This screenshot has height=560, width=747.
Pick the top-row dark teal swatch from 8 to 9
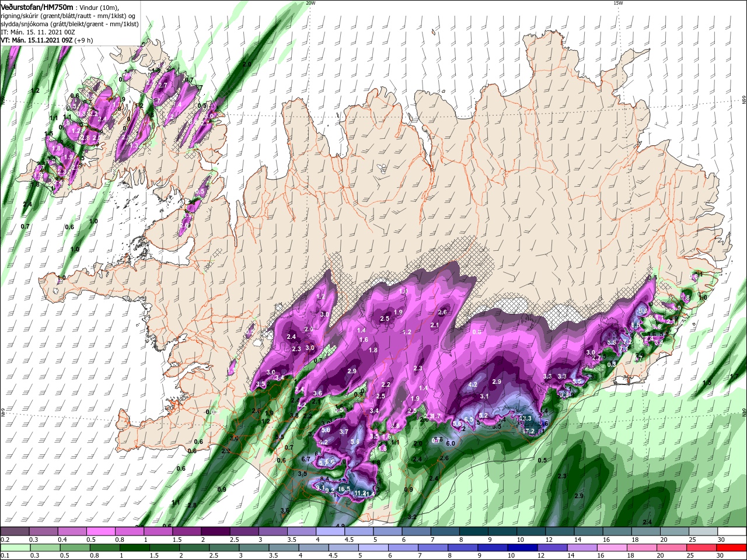coord(473,531)
